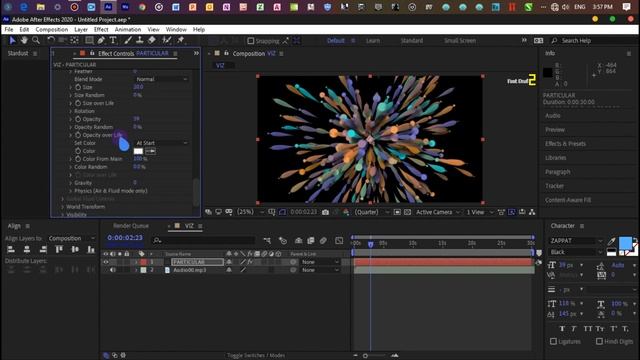Select the Brush tool
This screenshot has height=360, width=640.
point(128,40)
